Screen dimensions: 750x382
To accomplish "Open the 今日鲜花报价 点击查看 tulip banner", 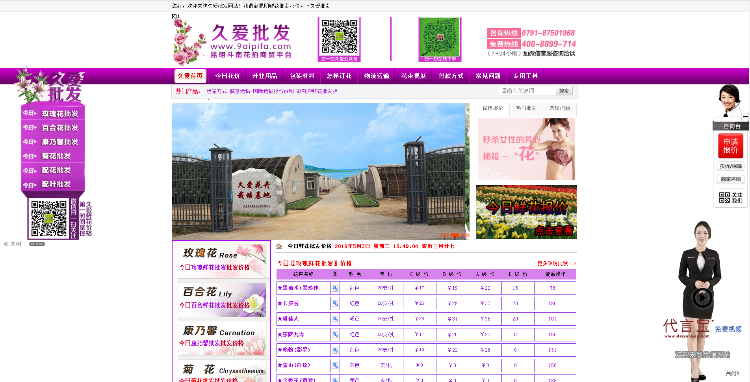I will [526, 212].
